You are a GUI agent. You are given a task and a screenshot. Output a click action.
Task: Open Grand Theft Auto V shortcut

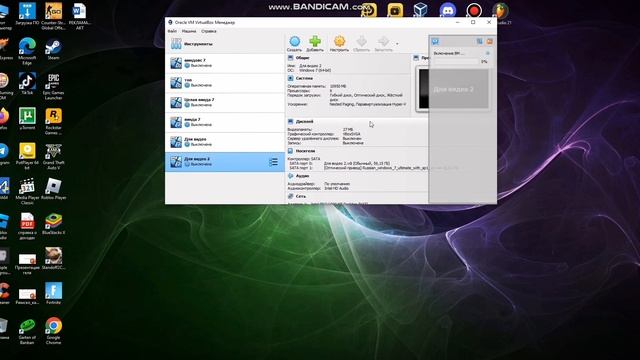53,156
